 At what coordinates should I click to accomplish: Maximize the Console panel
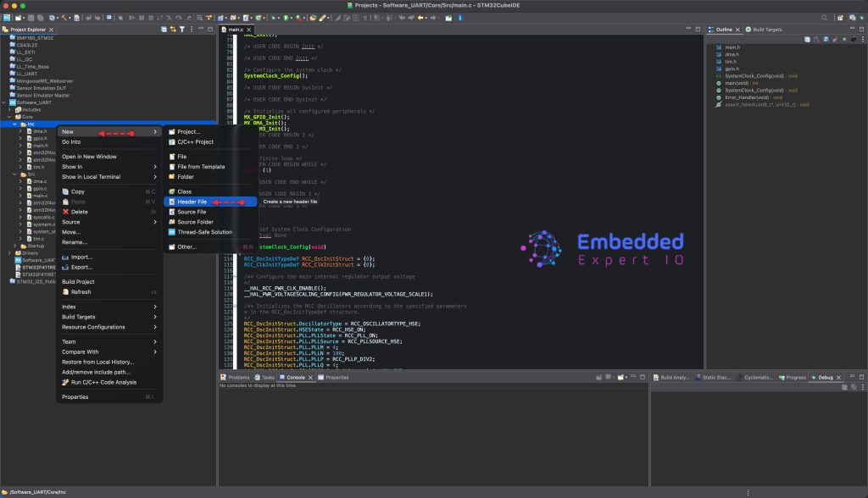(x=643, y=377)
